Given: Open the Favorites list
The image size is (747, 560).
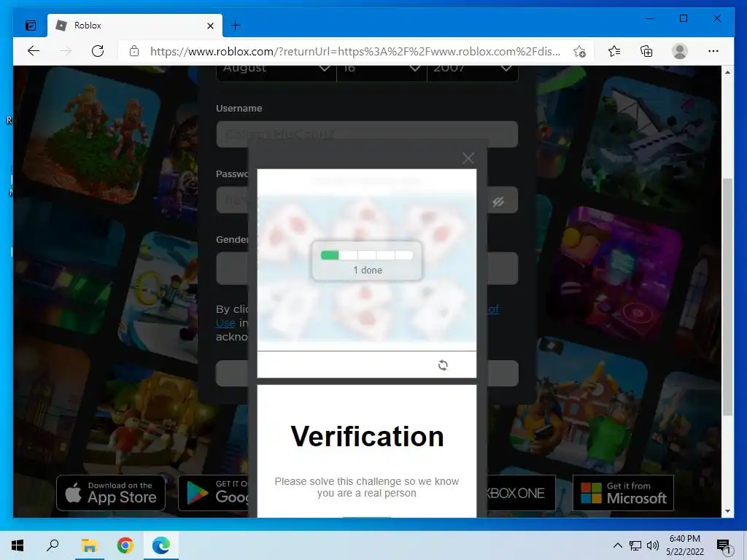Looking at the screenshot, I should [x=614, y=51].
